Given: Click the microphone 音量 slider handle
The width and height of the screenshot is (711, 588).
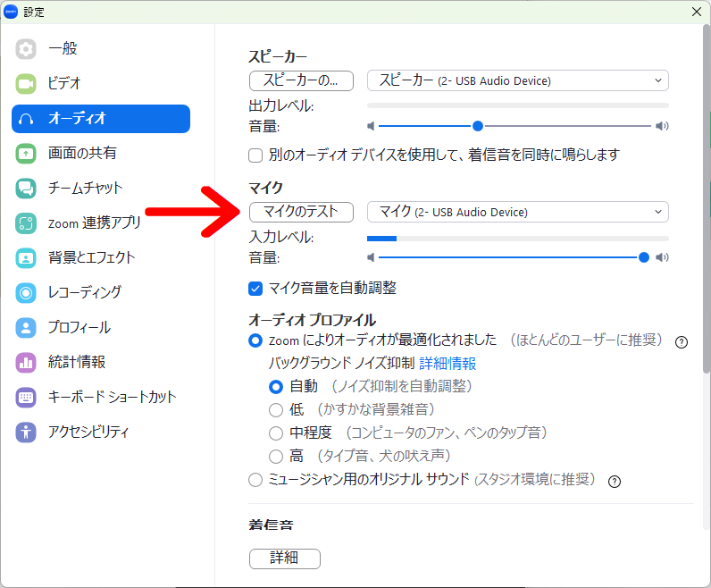Looking at the screenshot, I should (643, 257).
